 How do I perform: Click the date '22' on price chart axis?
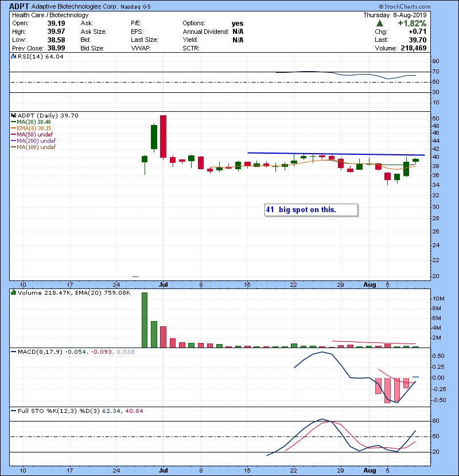coord(293,285)
